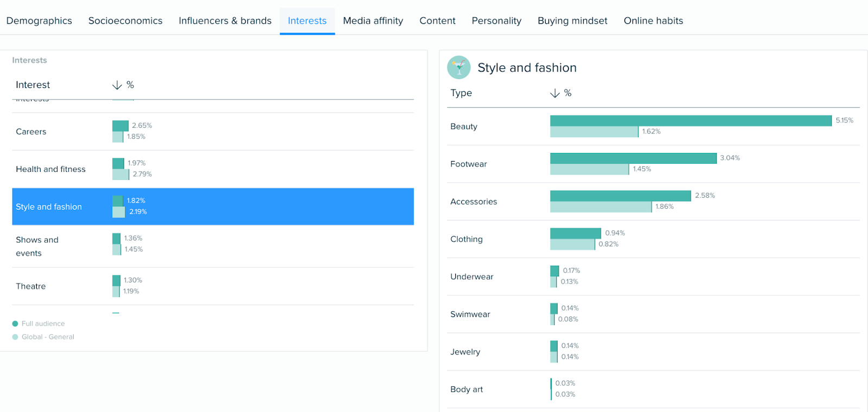868x412 pixels.
Task: Select the Theatre interest row
Action: [x=213, y=286]
